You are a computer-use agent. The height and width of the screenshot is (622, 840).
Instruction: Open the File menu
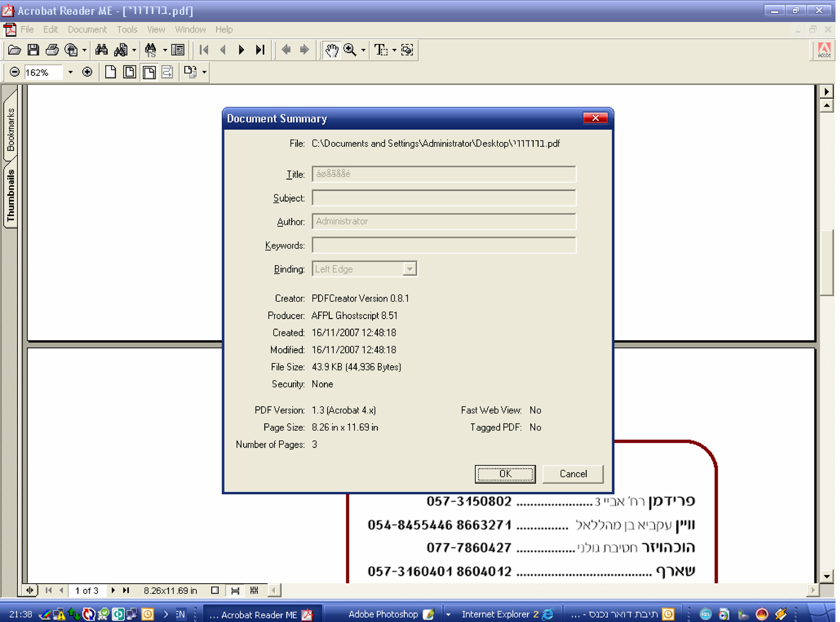(27, 29)
